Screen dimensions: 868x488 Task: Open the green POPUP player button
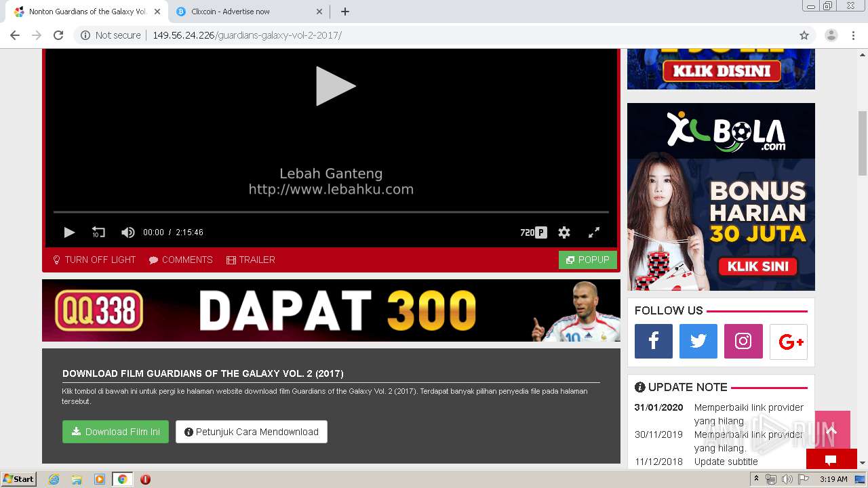[x=588, y=260]
